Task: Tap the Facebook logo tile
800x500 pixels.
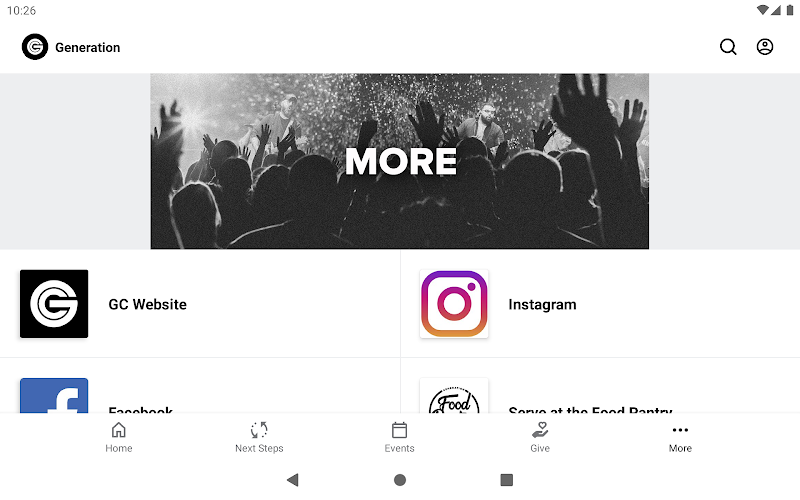Action: 54,395
